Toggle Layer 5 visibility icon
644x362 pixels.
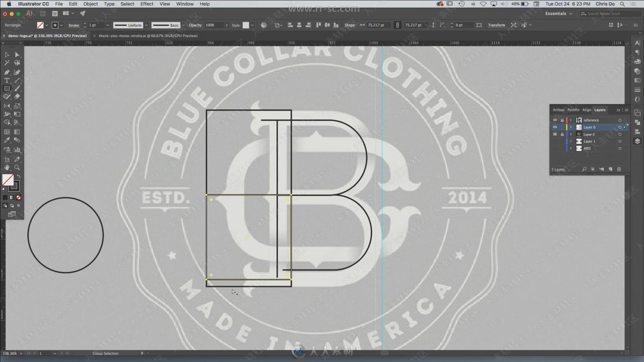click(555, 134)
